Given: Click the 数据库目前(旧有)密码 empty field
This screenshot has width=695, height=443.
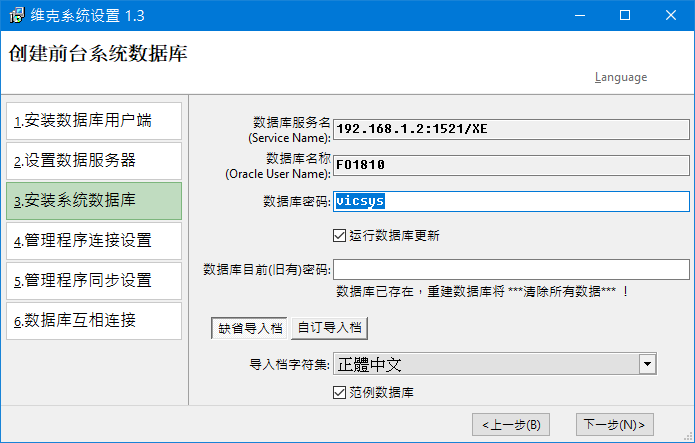Looking at the screenshot, I should click(x=511, y=269).
